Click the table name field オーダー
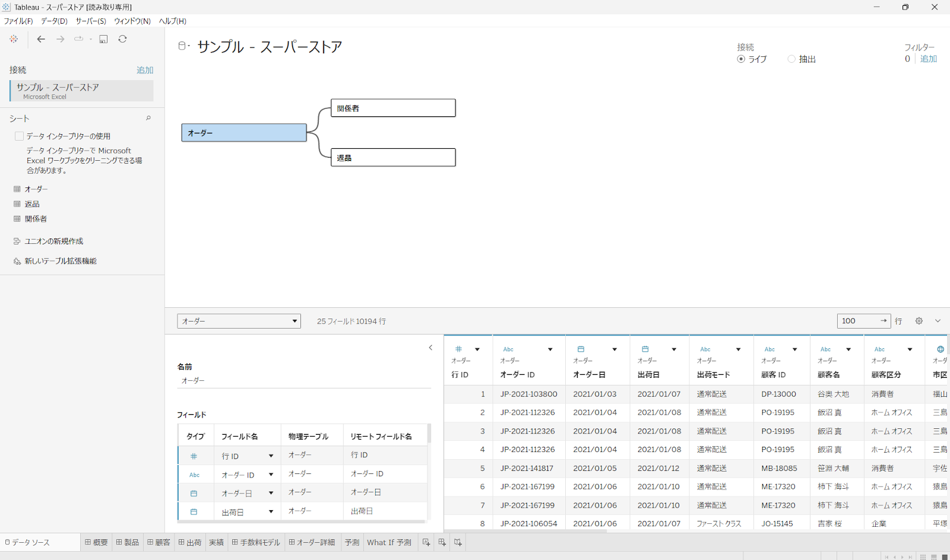Viewport: 950px width, 560px height. point(304,380)
